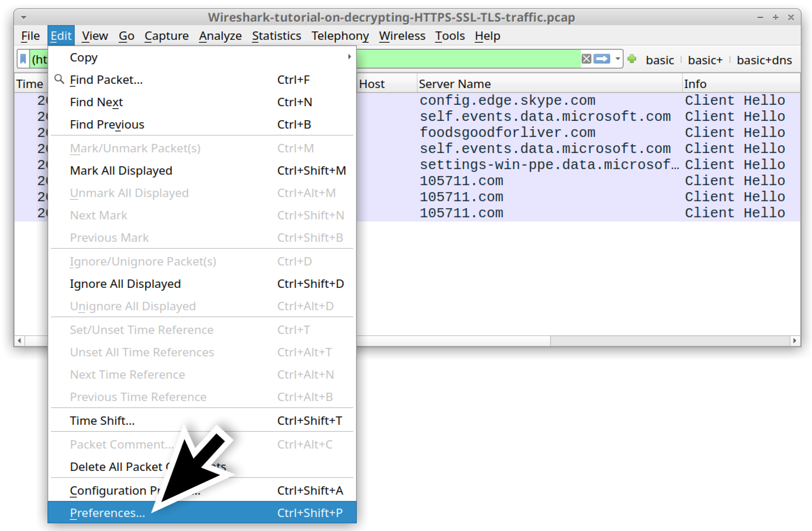
Task: Clear the display filter with the X icon
Action: click(x=586, y=59)
